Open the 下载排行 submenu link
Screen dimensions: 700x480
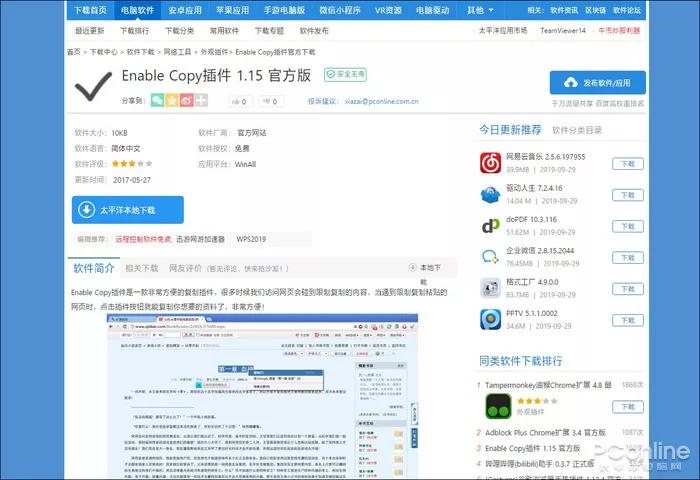tap(134, 31)
